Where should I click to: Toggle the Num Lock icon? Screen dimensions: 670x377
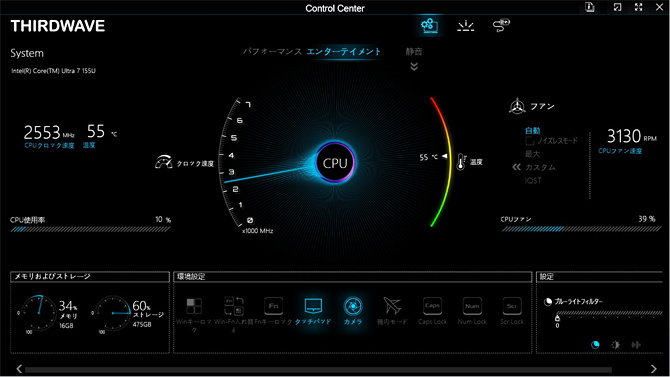472,306
